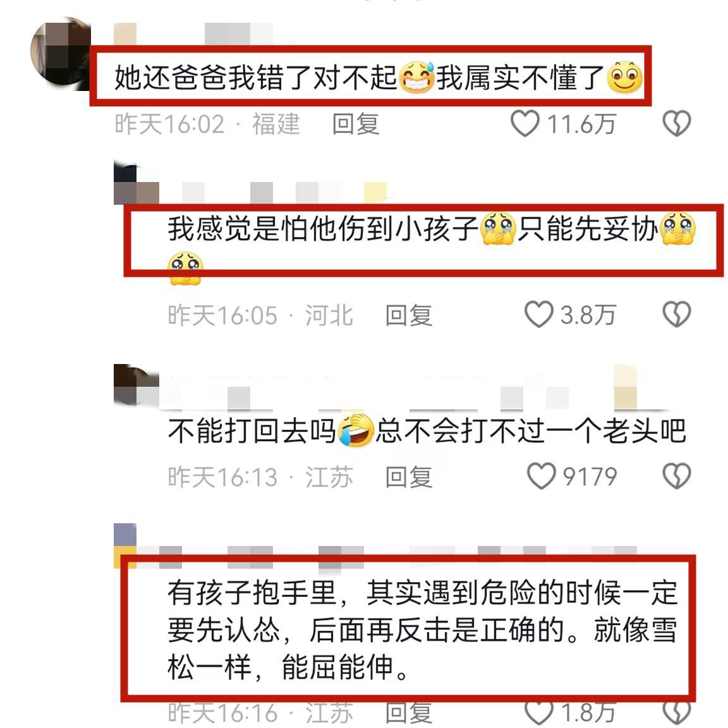Open avatar of the 16:13 commenter
This screenshot has width=728, height=728.
(x=136, y=385)
